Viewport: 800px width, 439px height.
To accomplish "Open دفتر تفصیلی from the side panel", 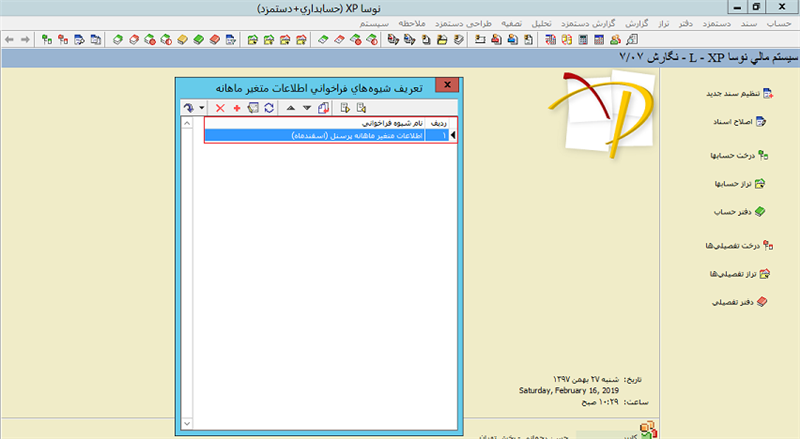I will (x=740, y=301).
